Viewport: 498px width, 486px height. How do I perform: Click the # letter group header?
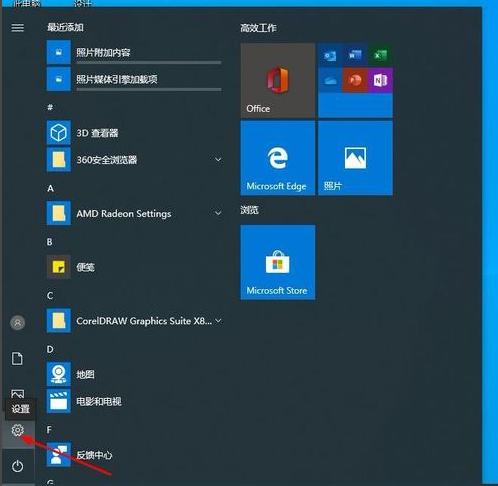coord(50,107)
